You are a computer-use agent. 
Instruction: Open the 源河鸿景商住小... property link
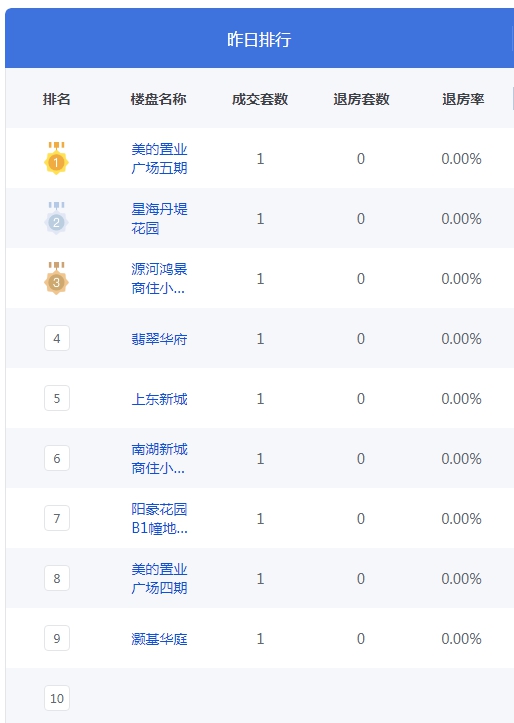click(x=159, y=278)
